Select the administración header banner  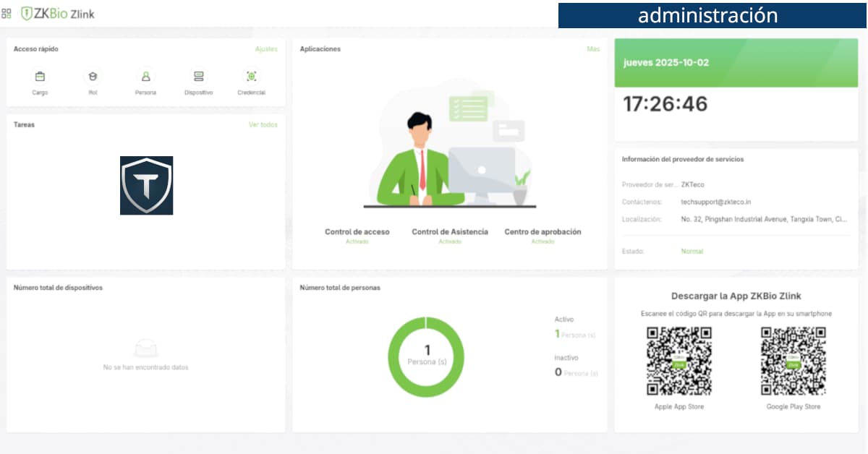pyautogui.click(x=707, y=14)
